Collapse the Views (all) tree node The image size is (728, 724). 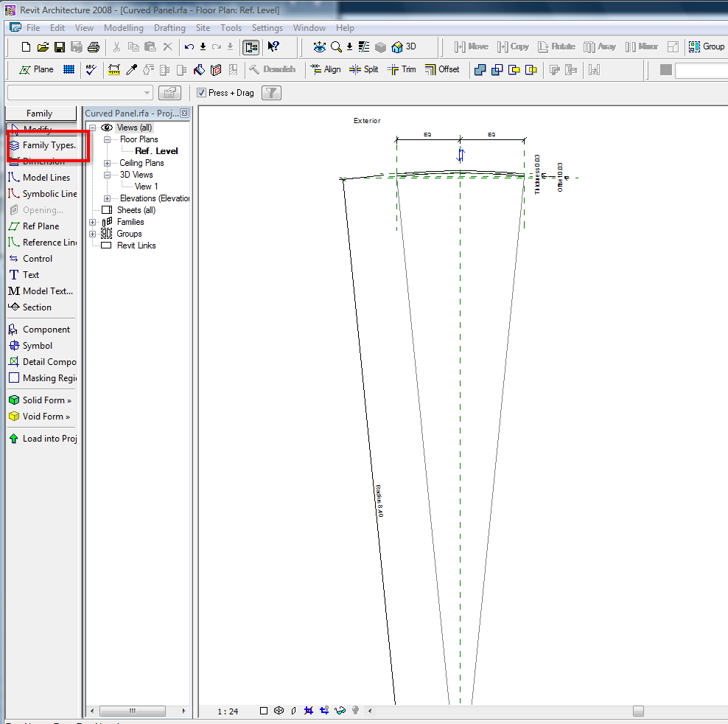(x=93, y=128)
